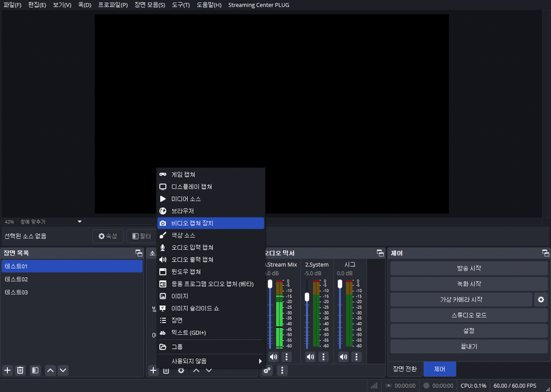Open virtual camera settings via the gear icon
Screen dimensions: 551x392
pyautogui.click(x=540, y=300)
